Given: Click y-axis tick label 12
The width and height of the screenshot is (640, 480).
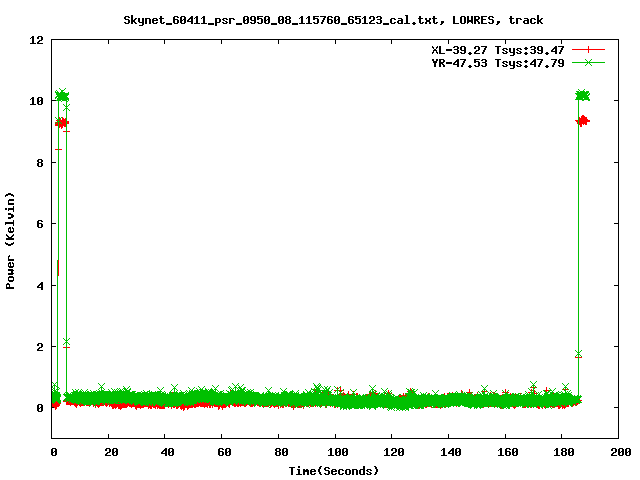Looking at the screenshot, I should (36, 40).
